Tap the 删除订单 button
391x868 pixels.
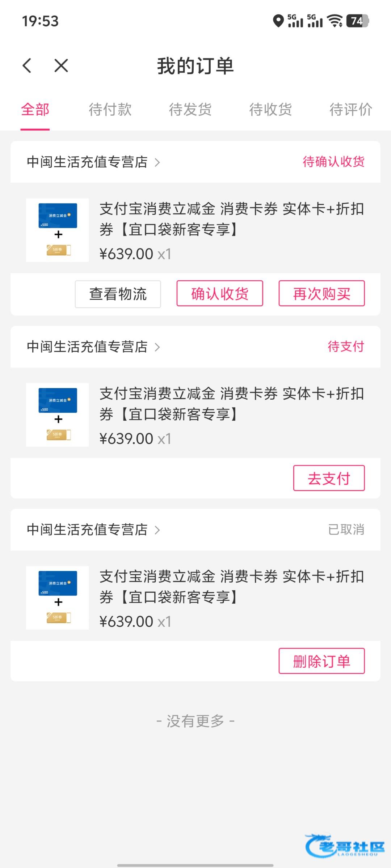(x=321, y=661)
